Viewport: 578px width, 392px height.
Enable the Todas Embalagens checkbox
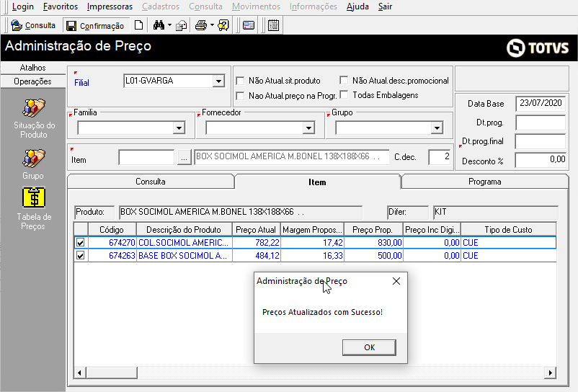[x=344, y=95]
